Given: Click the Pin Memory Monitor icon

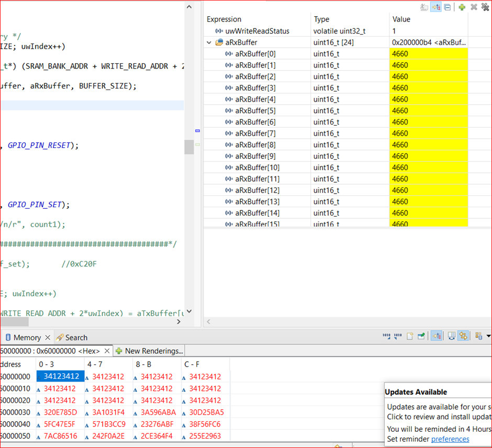Looking at the screenshot, I should (x=421, y=336).
